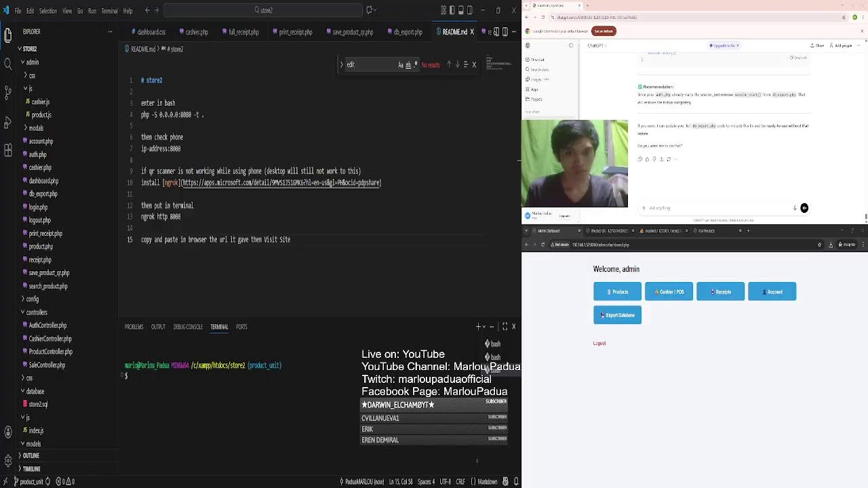Switch to the PROBLEMS panel tab

[x=134, y=327]
